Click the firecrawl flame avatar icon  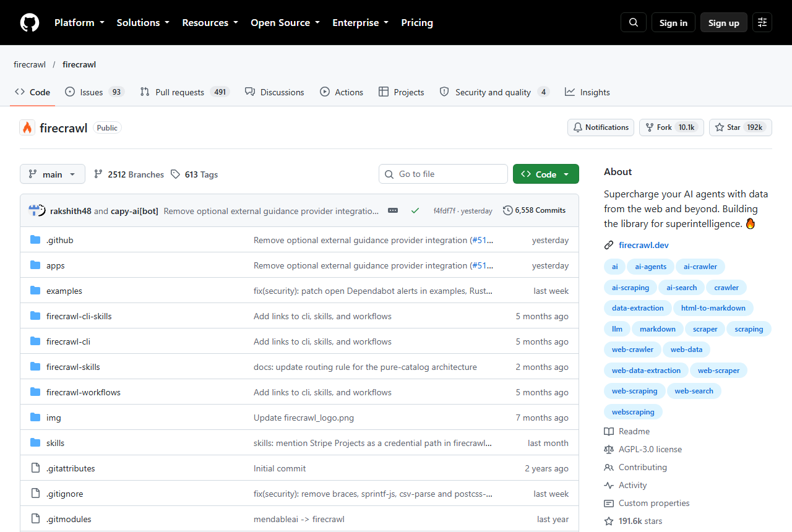[x=27, y=127]
